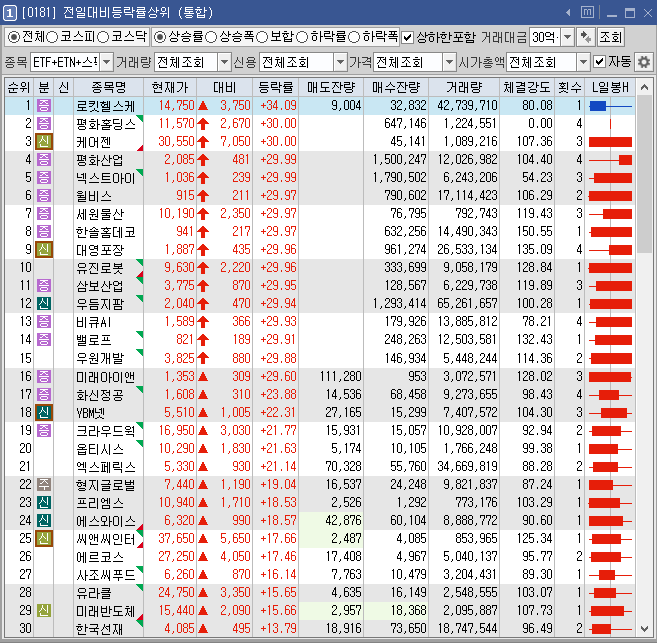This screenshot has height=643, width=657.
Task: Click the scrollbar down arrow
Action: (644, 628)
